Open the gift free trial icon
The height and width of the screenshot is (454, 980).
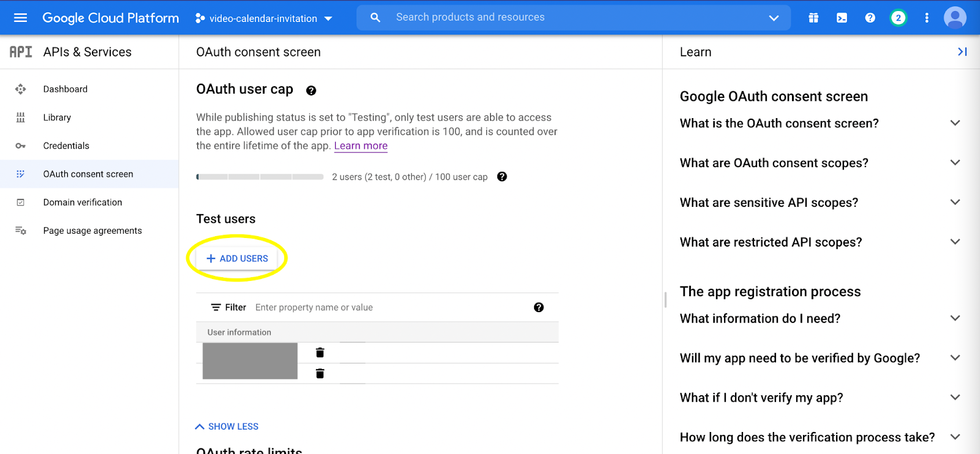[x=813, y=18]
